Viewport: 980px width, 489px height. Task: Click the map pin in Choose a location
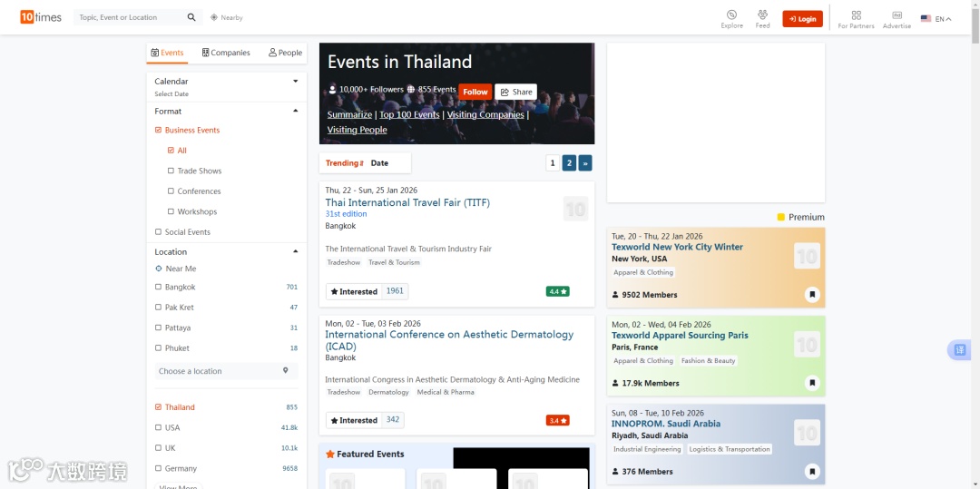(286, 370)
